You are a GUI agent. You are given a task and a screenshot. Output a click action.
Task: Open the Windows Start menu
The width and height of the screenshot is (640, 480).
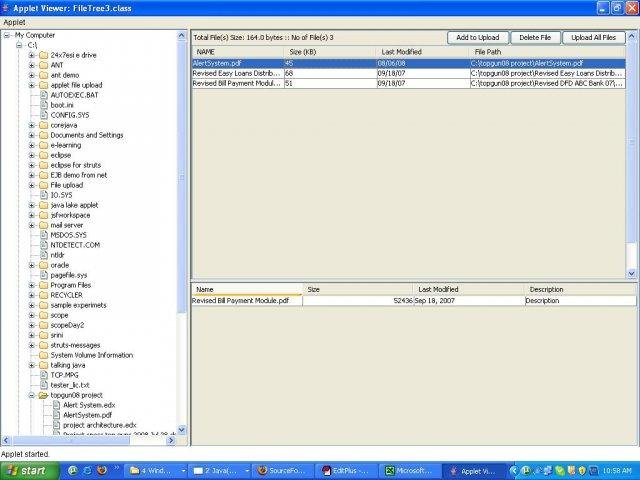click(29, 471)
